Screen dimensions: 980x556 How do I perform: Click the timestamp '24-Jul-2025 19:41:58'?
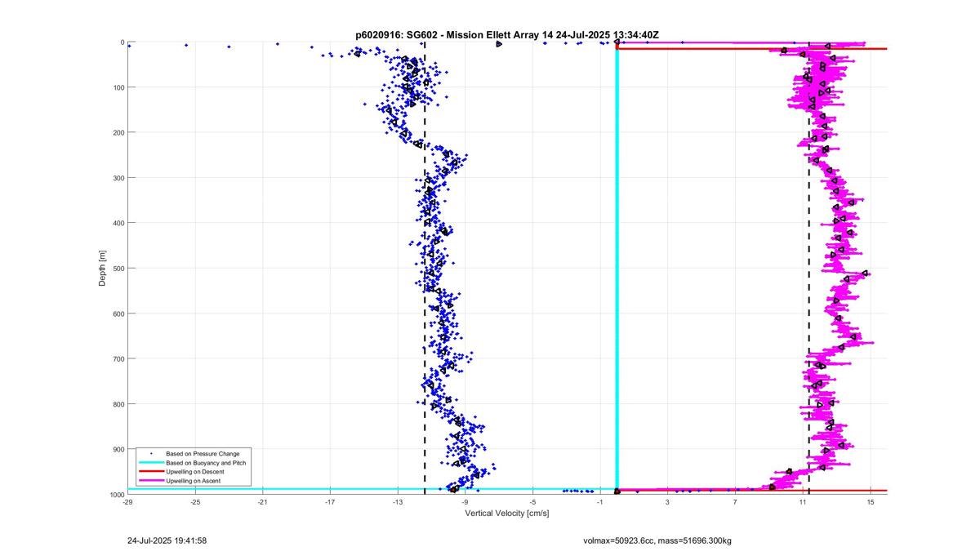[167, 540]
